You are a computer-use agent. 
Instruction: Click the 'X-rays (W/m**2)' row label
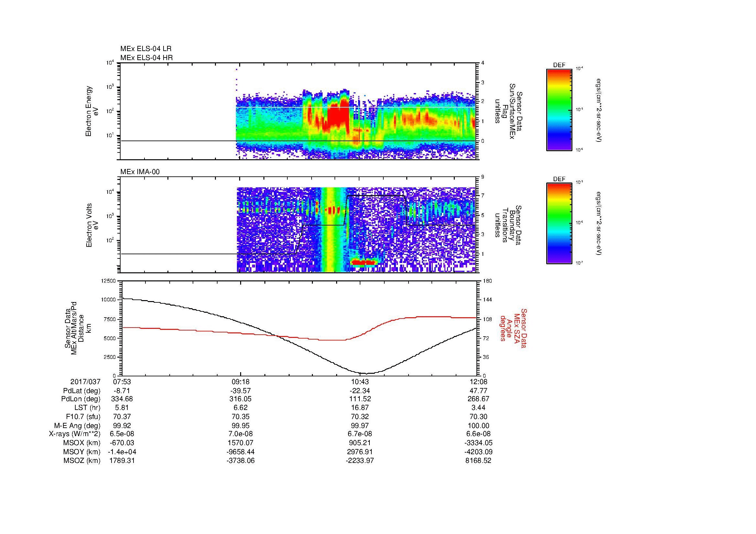coord(75,434)
